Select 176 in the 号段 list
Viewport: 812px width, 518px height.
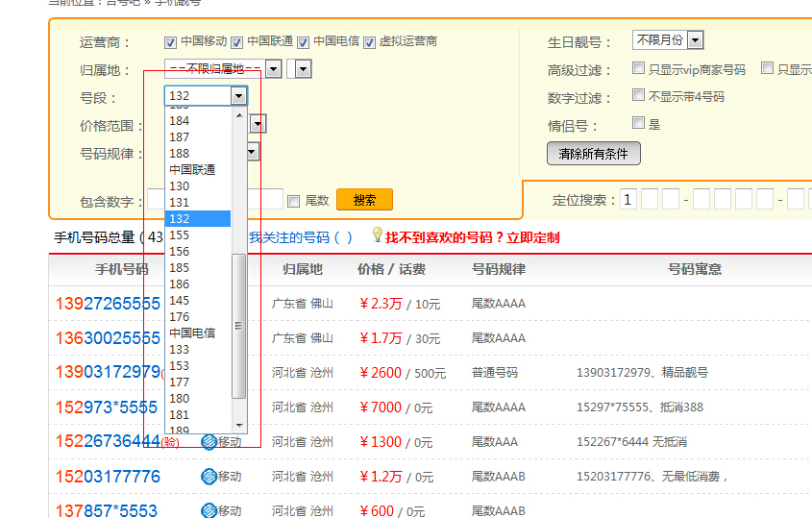coord(198,316)
